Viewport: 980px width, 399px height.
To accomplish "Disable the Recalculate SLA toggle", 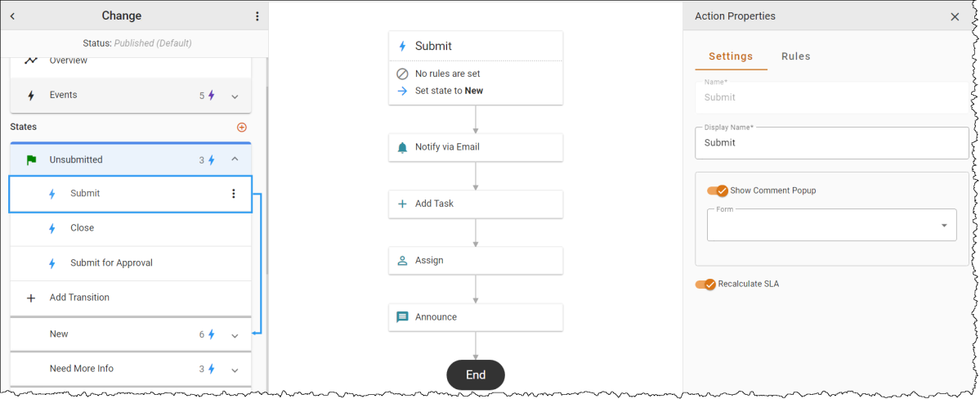I will point(705,284).
